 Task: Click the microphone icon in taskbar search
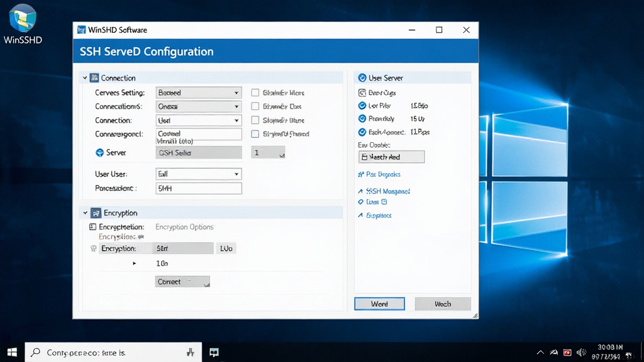pos(191,352)
